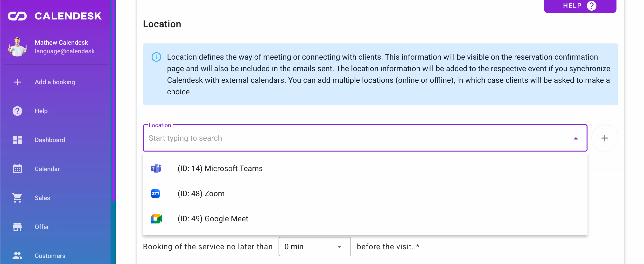Click the Sales shopping cart icon
Viewport: 644px width, 264px height.
pos(17,198)
